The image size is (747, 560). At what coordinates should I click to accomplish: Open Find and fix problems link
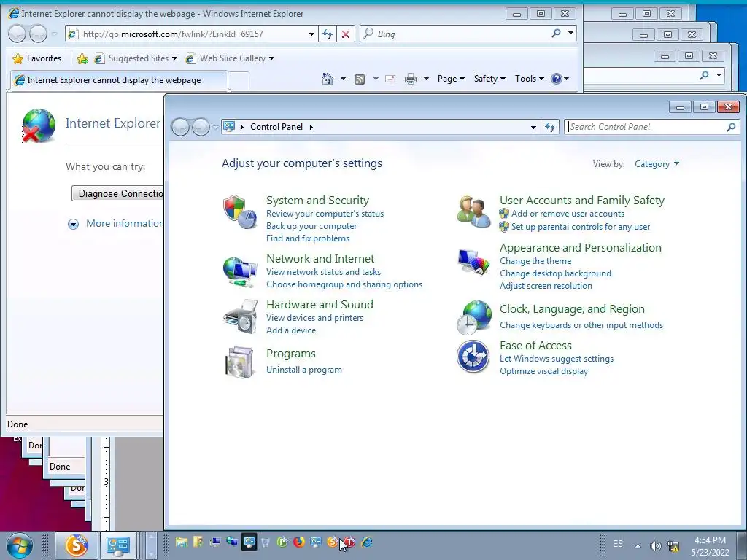[308, 238]
